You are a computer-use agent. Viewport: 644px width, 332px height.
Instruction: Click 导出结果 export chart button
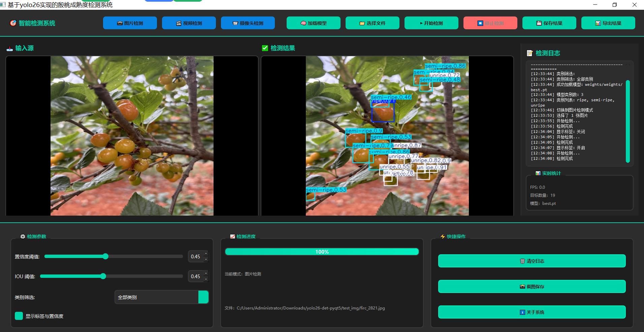(608, 23)
